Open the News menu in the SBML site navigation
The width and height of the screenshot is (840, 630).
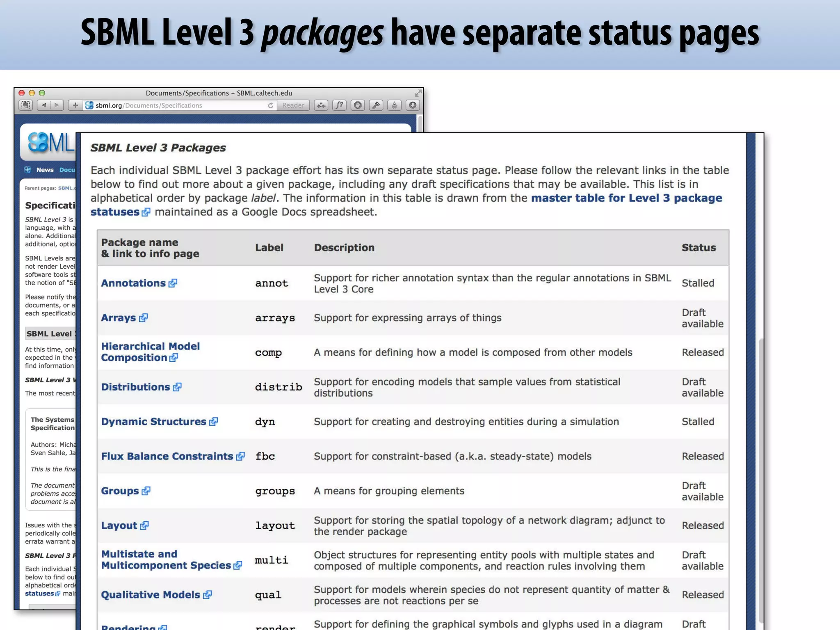[45, 170]
